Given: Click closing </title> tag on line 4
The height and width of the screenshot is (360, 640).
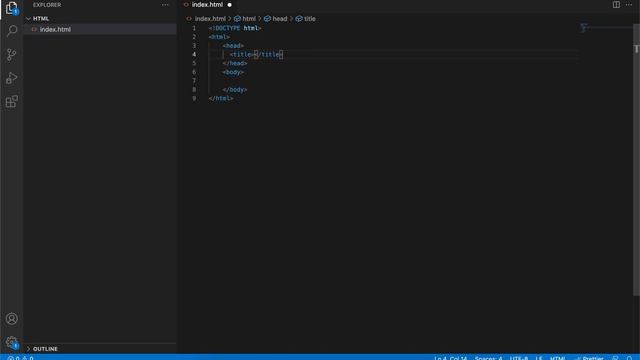Looking at the screenshot, I should (x=269, y=54).
